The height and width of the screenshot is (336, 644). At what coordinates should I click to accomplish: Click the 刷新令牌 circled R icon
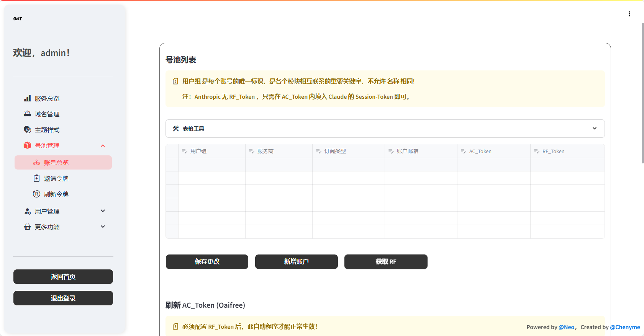pos(36,194)
